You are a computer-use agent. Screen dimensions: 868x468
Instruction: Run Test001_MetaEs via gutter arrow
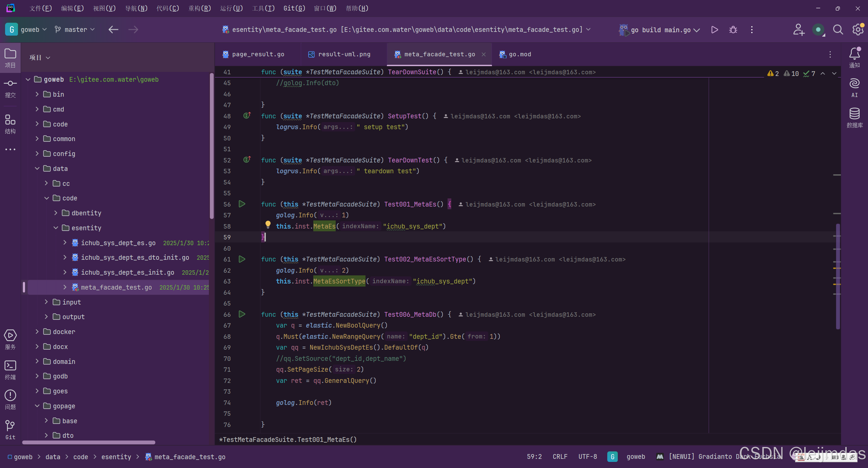coord(242,204)
